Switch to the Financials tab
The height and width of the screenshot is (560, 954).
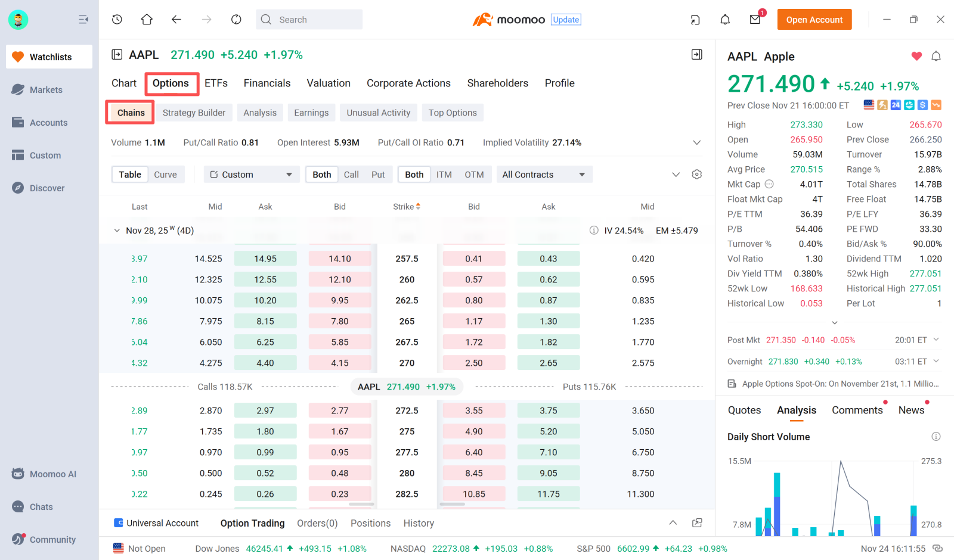point(267,83)
